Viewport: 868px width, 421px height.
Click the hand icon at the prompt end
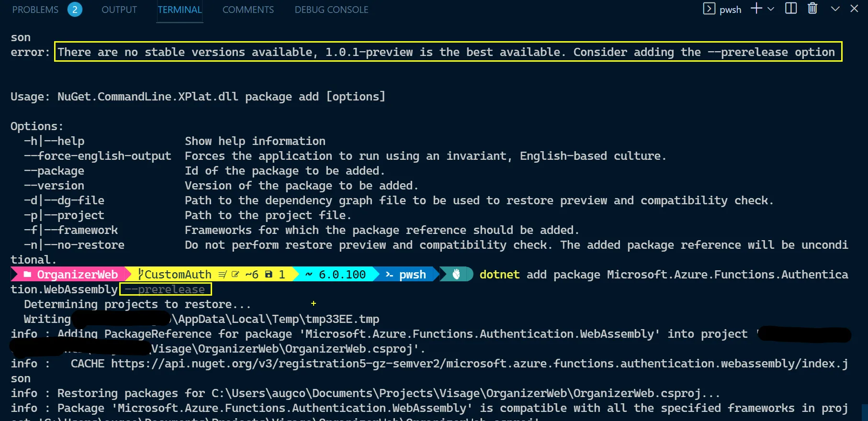(x=456, y=274)
